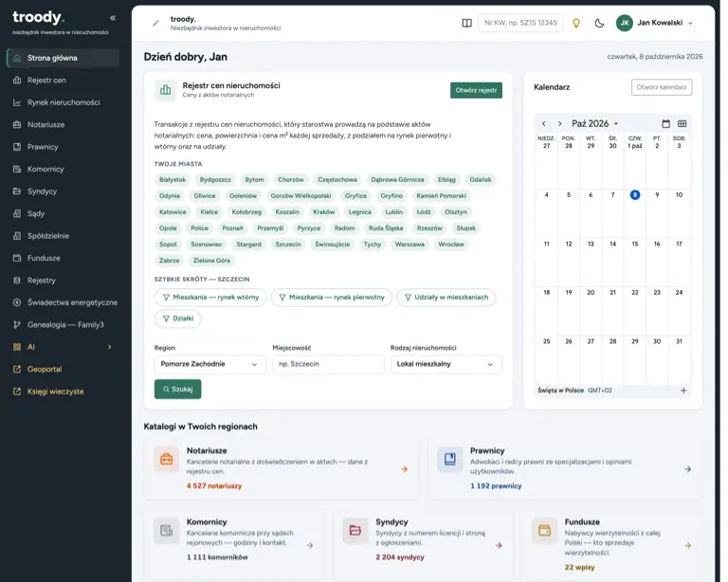This screenshot has width=728, height=582.
Task: Click arrow on Syndycy catalog card
Action: [x=499, y=545]
